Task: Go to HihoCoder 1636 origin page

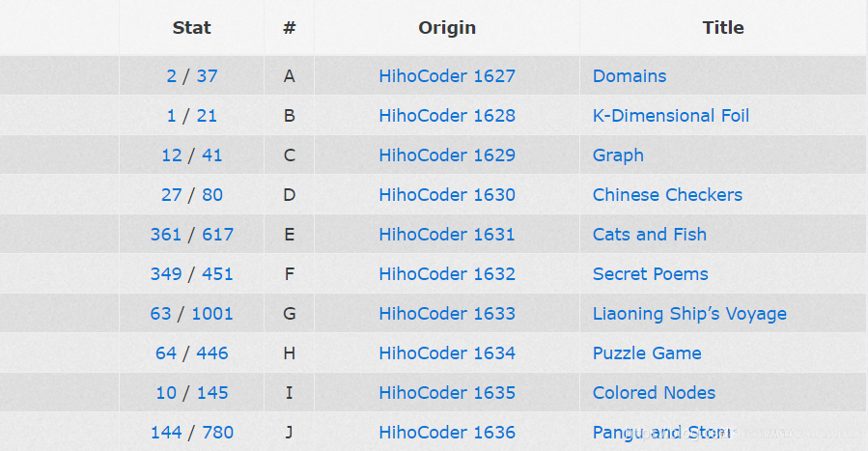Action: click(x=447, y=433)
